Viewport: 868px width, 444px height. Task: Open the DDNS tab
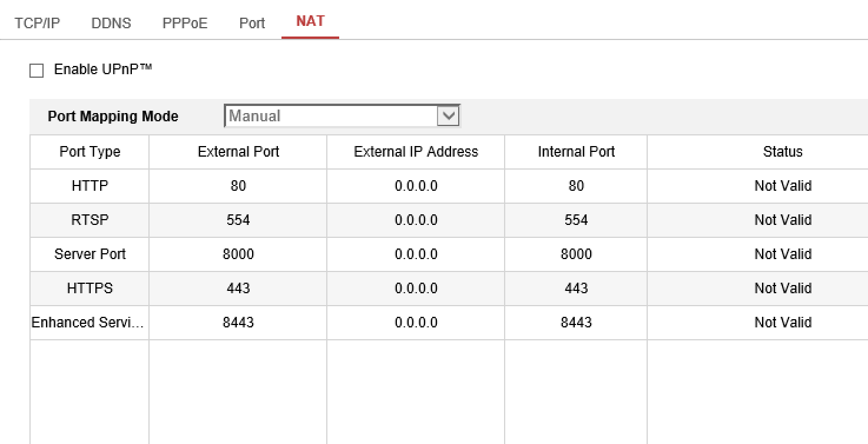(x=111, y=23)
